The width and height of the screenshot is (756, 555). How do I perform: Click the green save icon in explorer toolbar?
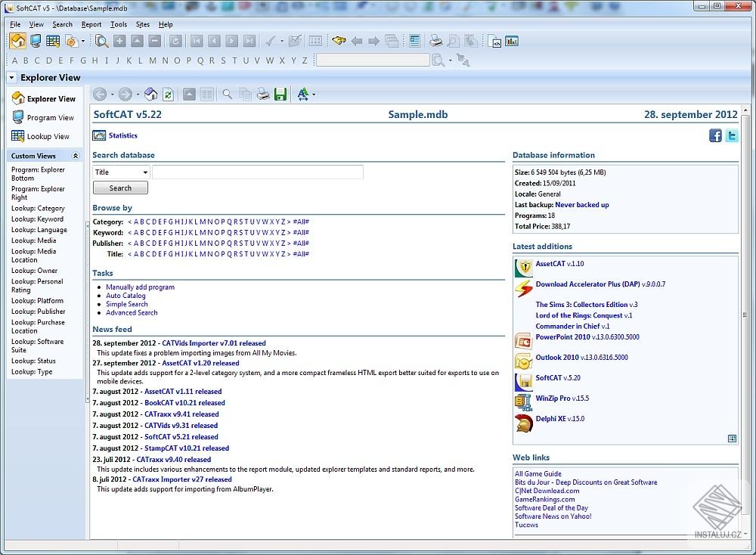(280, 95)
